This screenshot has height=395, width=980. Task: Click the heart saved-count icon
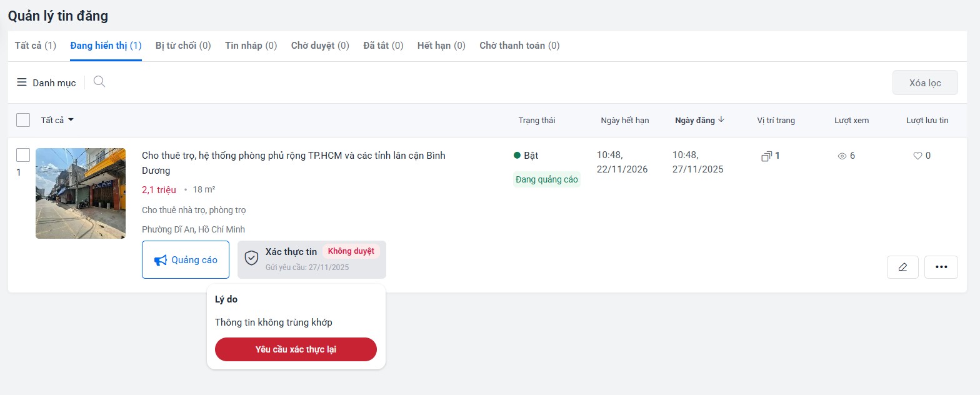[x=917, y=156]
